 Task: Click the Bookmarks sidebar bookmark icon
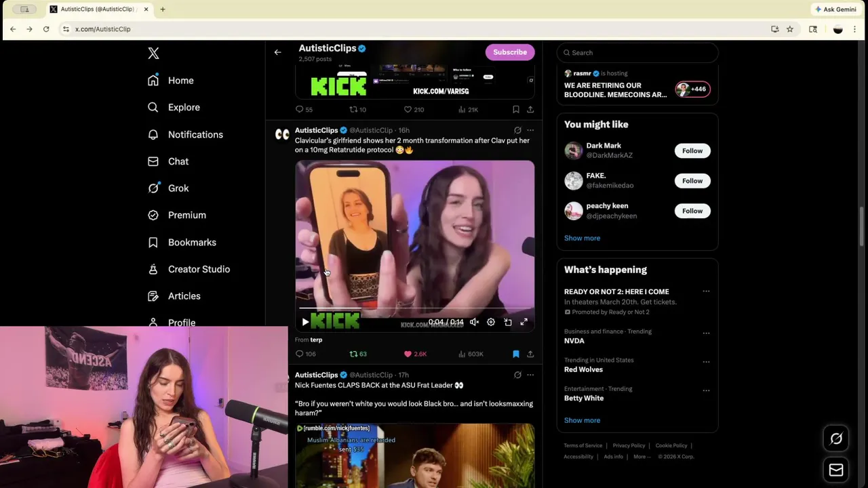(153, 242)
